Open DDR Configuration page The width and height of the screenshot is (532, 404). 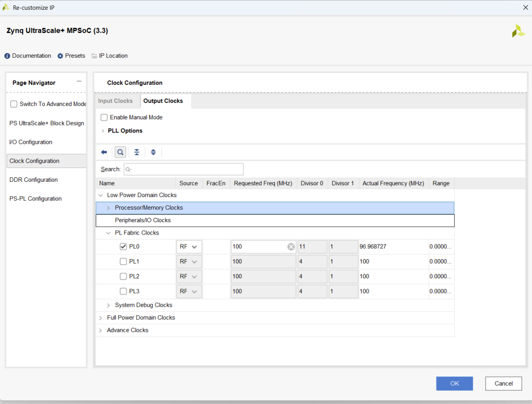coord(33,180)
